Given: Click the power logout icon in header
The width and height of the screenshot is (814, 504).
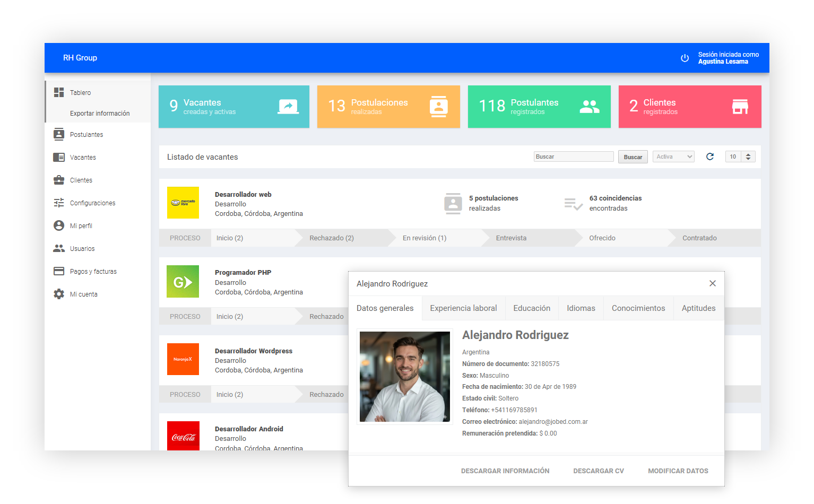Looking at the screenshot, I should pos(685,58).
